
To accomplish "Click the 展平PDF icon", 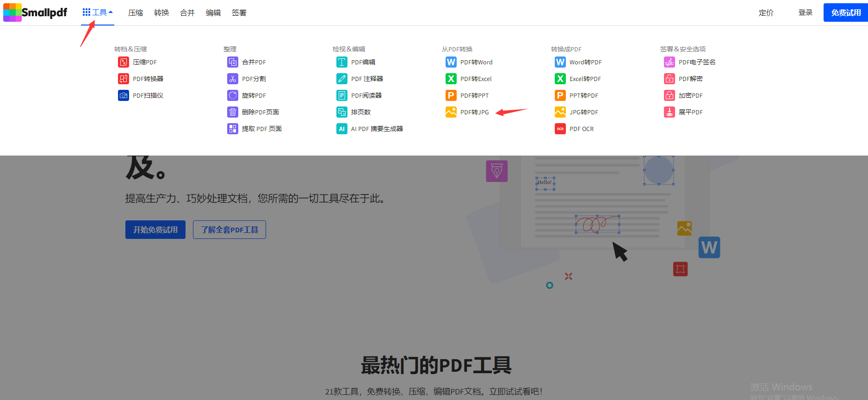I will pyautogui.click(x=670, y=112).
